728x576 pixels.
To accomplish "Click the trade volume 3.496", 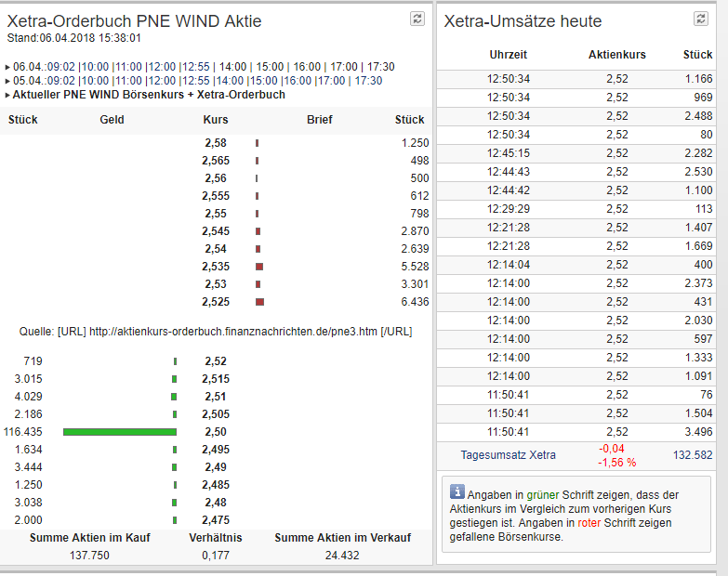I will coord(699,432).
